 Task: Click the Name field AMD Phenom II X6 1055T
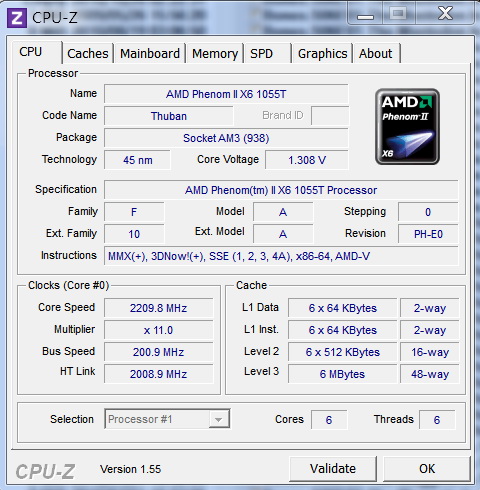[226, 94]
